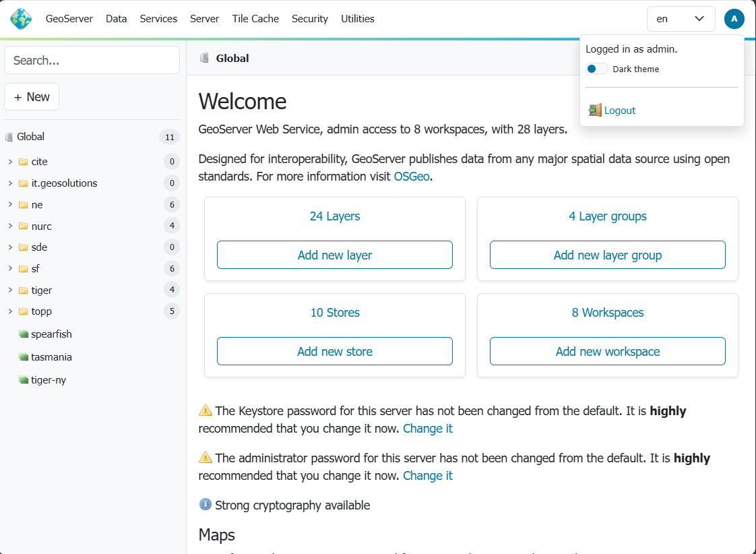Open the Tile Cache menu
Viewport: 756px width, 554px height.
pyautogui.click(x=255, y=19)
